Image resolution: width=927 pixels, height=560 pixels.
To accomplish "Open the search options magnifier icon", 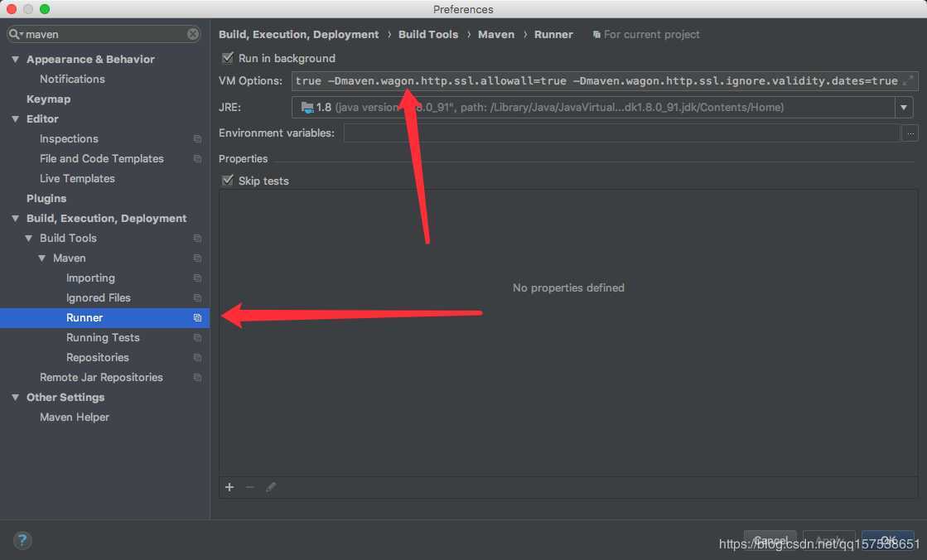I will pyautogui.click(x=15, y=34).
